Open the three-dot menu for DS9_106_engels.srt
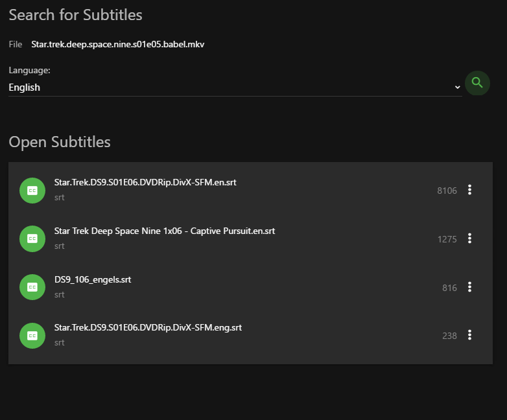 (x=470, y=287)
